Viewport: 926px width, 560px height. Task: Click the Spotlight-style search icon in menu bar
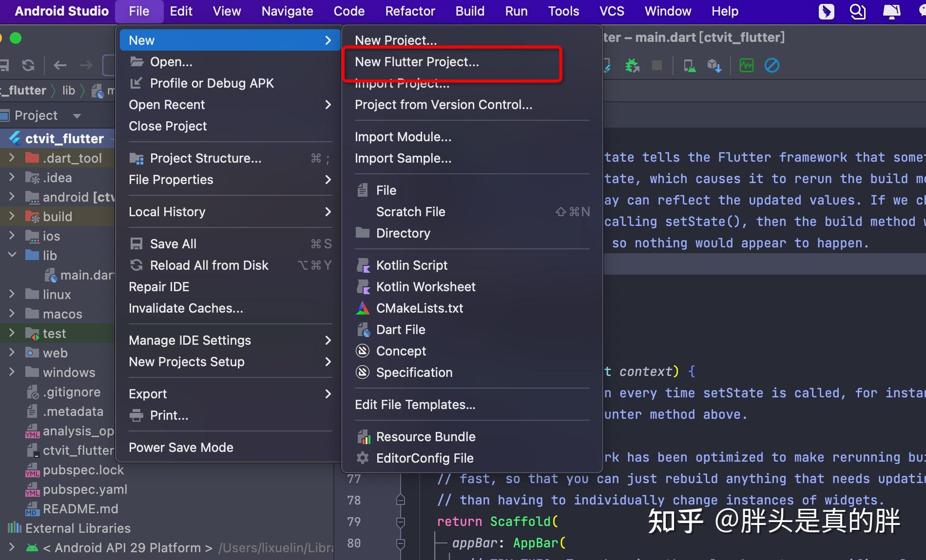coord(858,11)
